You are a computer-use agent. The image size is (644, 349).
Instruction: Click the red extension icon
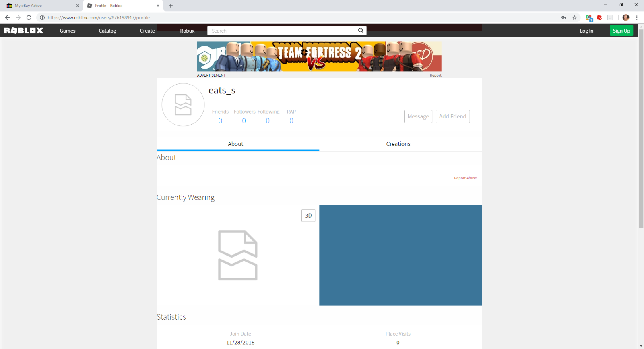pos(599,17)
